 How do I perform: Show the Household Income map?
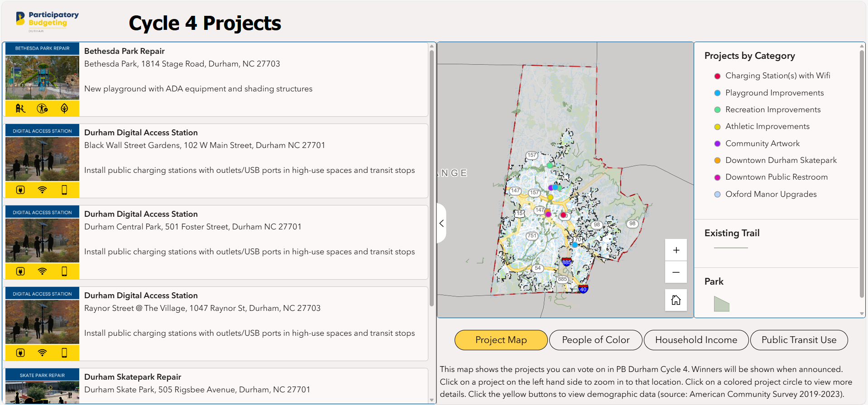tap(696, 340)
